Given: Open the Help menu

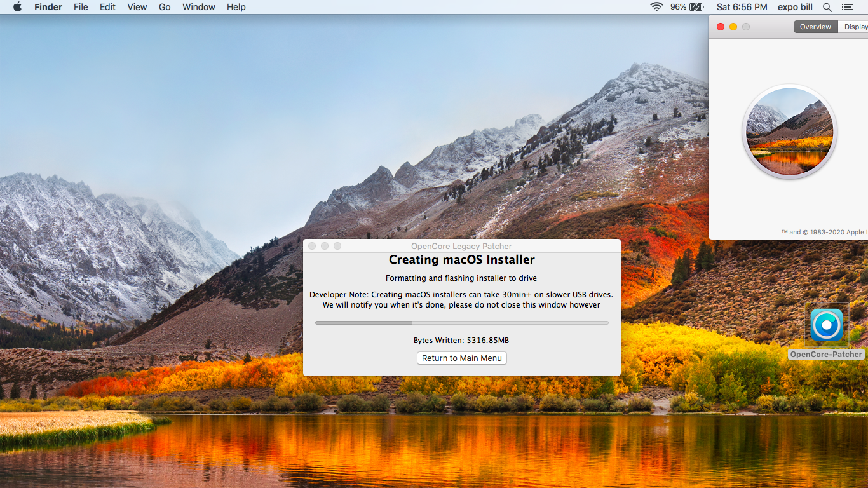Looking at the screenshot, I should point(236,7).
